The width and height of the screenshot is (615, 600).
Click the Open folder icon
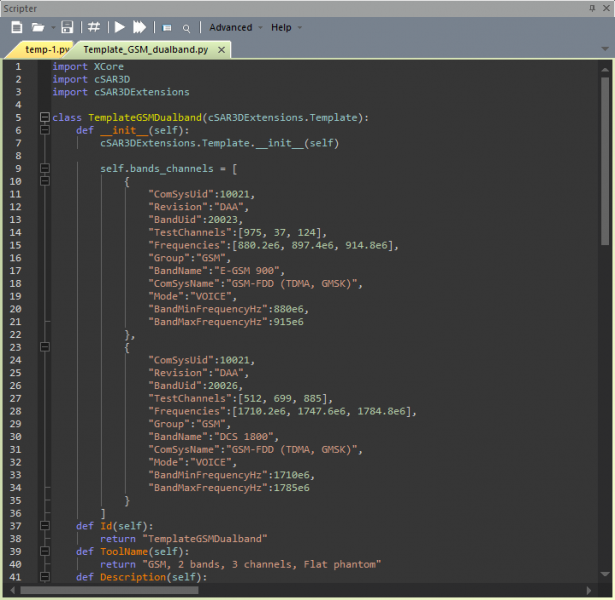coord(37,27)
